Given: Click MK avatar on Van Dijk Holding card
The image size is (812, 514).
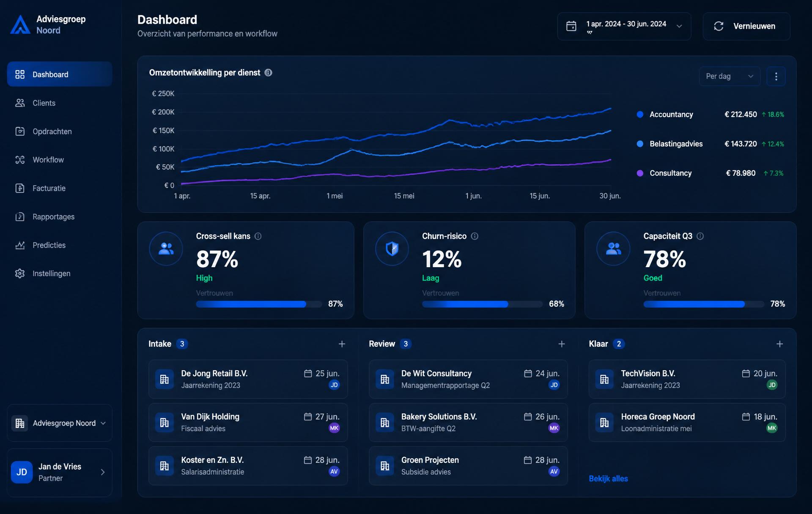Looking at the screenshot, I should tap(334, 428).
